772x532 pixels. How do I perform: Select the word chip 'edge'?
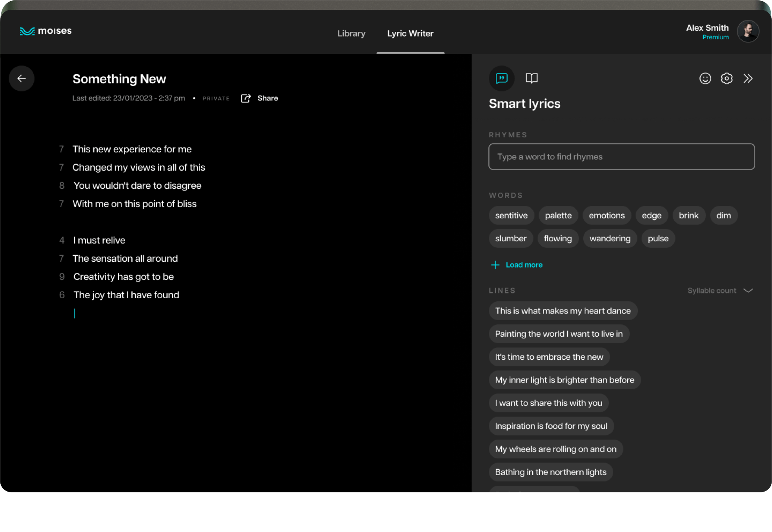click(652, 215)
